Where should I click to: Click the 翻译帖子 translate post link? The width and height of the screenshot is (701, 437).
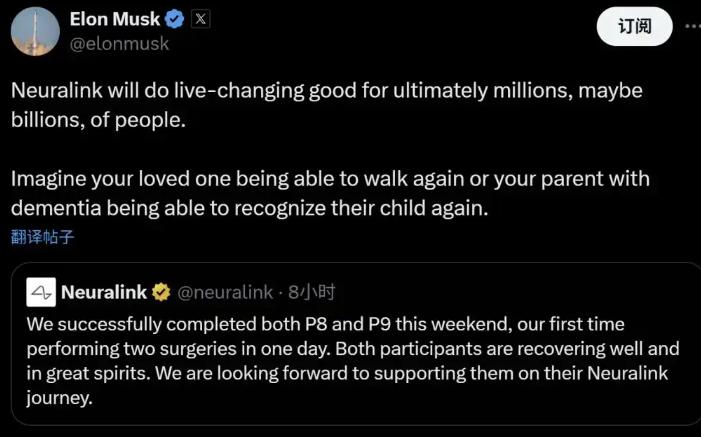click(x=42, y=237)
